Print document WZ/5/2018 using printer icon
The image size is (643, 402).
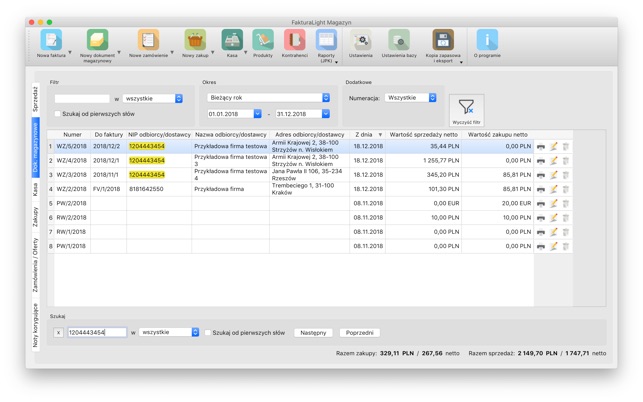pos(541,147)
